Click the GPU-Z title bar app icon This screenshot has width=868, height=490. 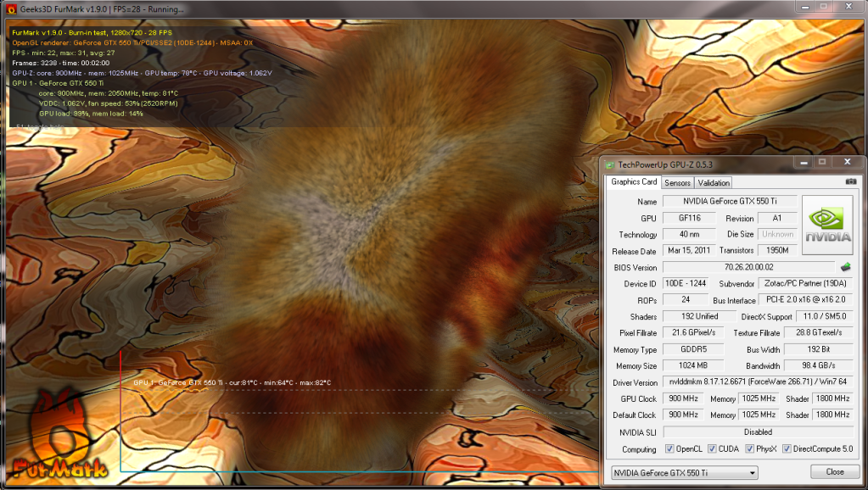point(610,164)
